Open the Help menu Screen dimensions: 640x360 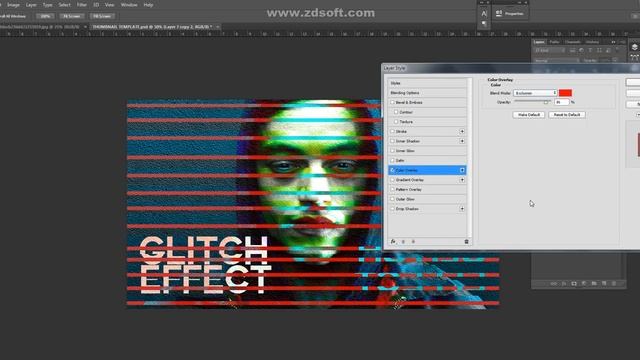tap(148, 5)
